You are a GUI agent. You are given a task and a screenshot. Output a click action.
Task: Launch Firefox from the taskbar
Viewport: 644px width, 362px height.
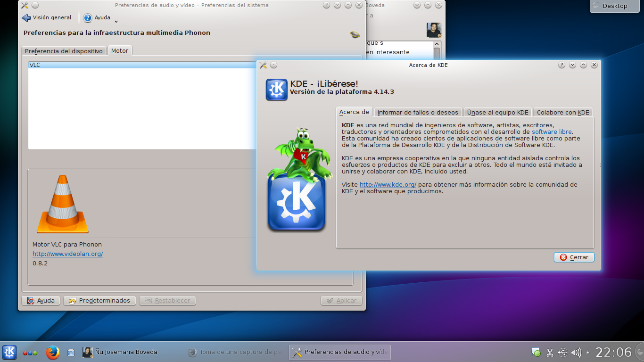point(53,352)
